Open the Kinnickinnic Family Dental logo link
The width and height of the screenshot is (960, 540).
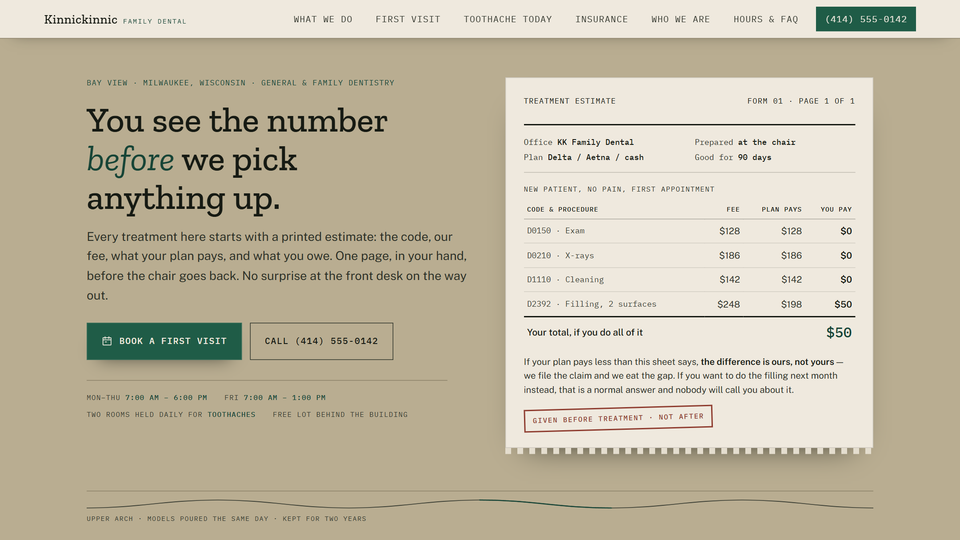[x=115, y=20]
